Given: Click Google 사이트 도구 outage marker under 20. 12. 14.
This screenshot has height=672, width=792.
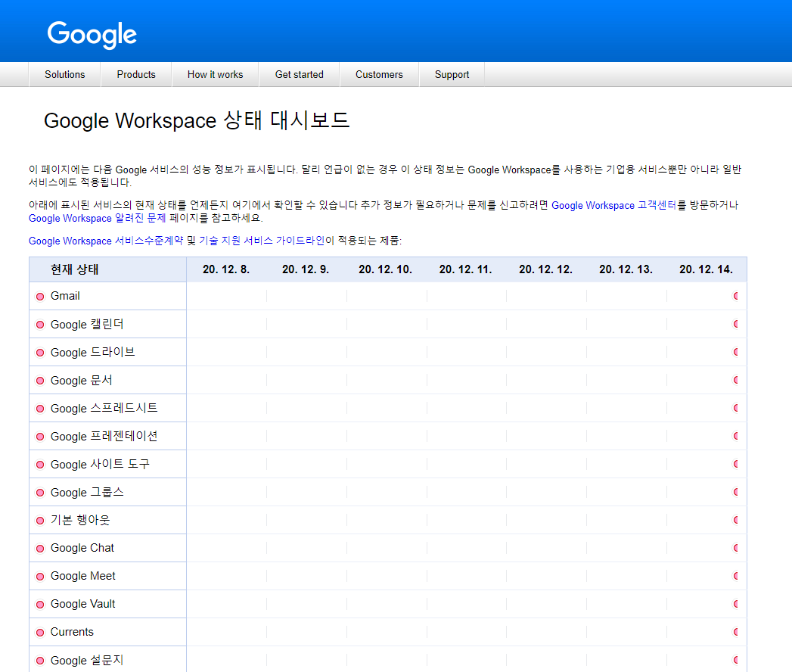Looking at the screenshot, I should coord(736,464).
